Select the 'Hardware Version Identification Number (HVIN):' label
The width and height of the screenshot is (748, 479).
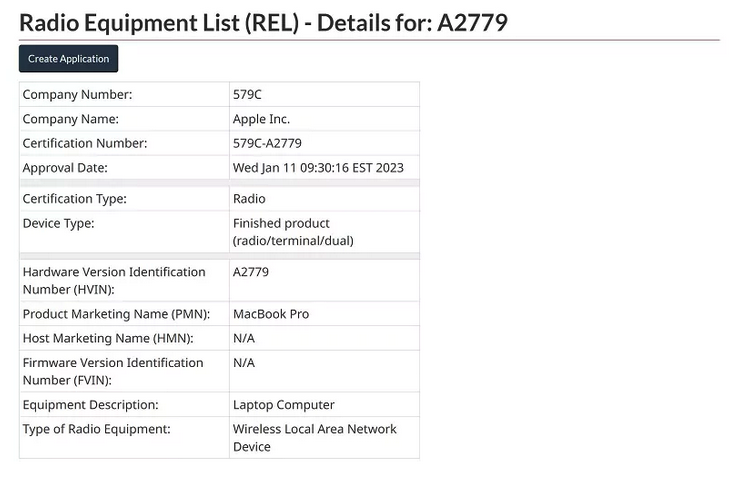pos(114,281)
